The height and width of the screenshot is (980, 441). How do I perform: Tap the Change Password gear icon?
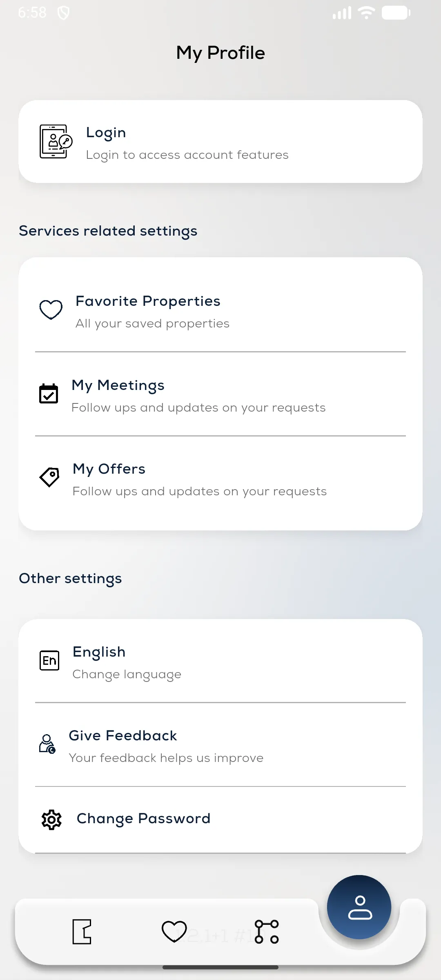point(51,819)
